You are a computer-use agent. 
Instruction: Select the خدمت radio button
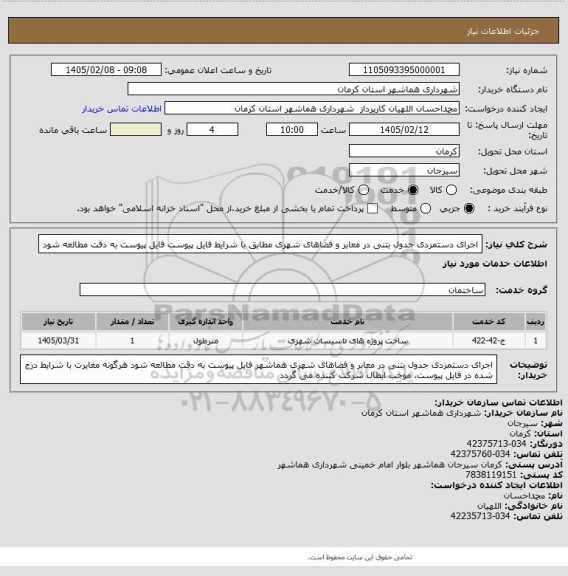[413, 190]
